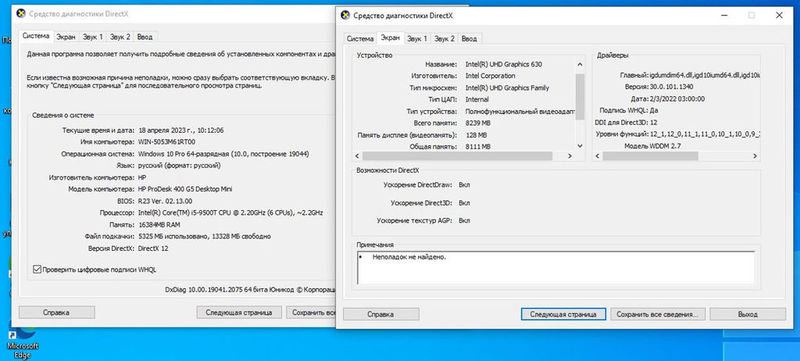Click the DDI для Direct3D: 12 line
Image resolution: width=800 pixels, height=361 pixels.
tap(626, 122)
